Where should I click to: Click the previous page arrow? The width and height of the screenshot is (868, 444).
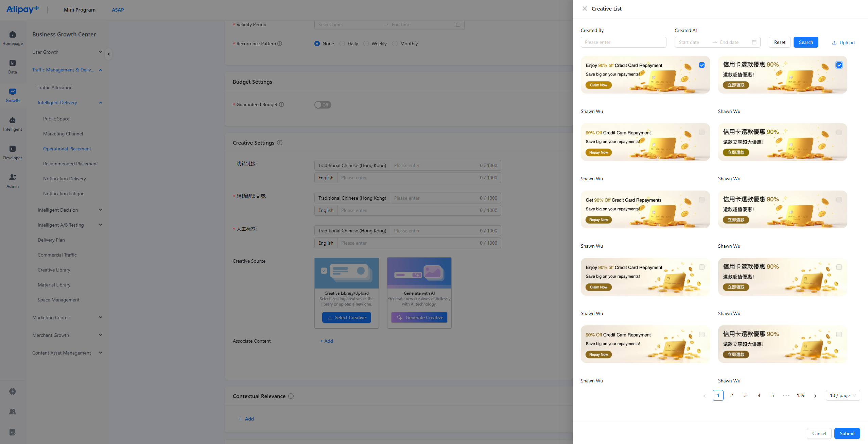click(704, 396)
